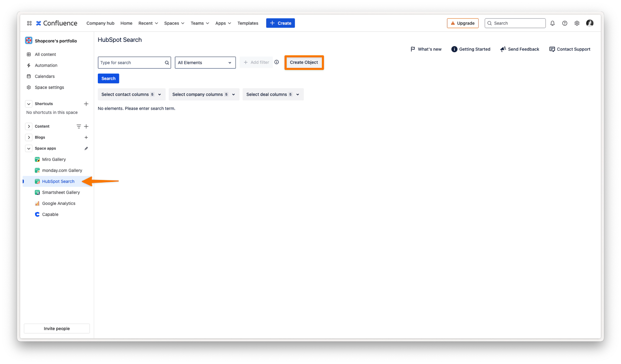Click the Shopcore's portfolio space icon

[29, 40]
